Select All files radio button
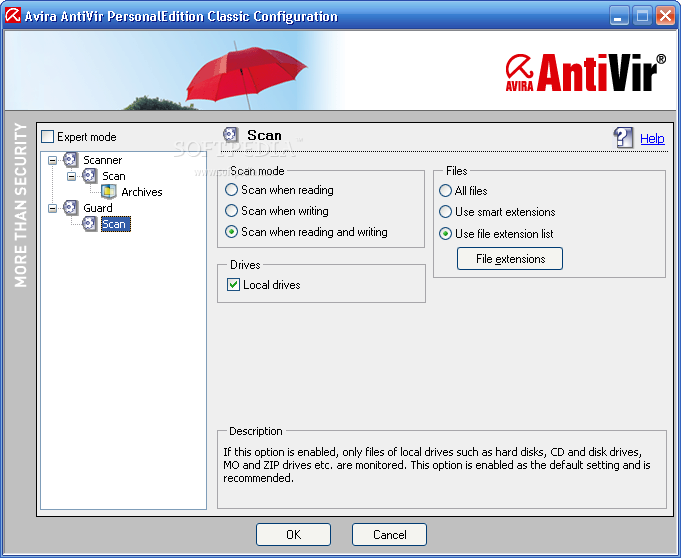Screen dimensions: 681x558 446,191
